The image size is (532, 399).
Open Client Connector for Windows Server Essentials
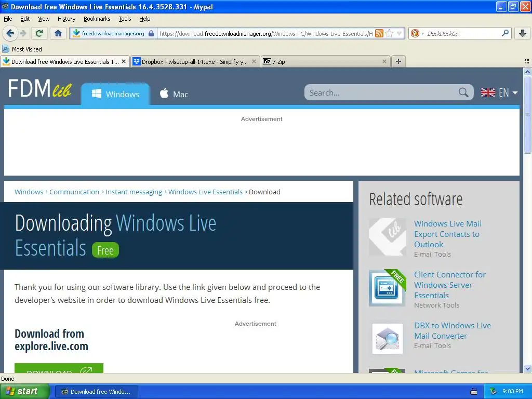[449, 285]
